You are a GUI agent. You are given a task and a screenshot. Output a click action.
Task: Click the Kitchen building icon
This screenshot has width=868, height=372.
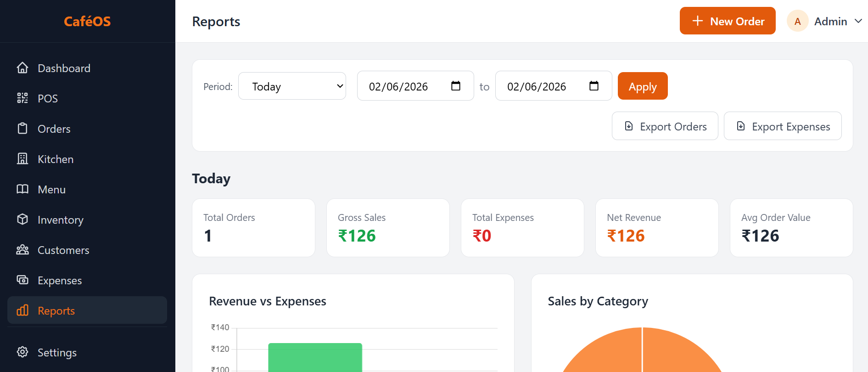(x=22, y=159)
